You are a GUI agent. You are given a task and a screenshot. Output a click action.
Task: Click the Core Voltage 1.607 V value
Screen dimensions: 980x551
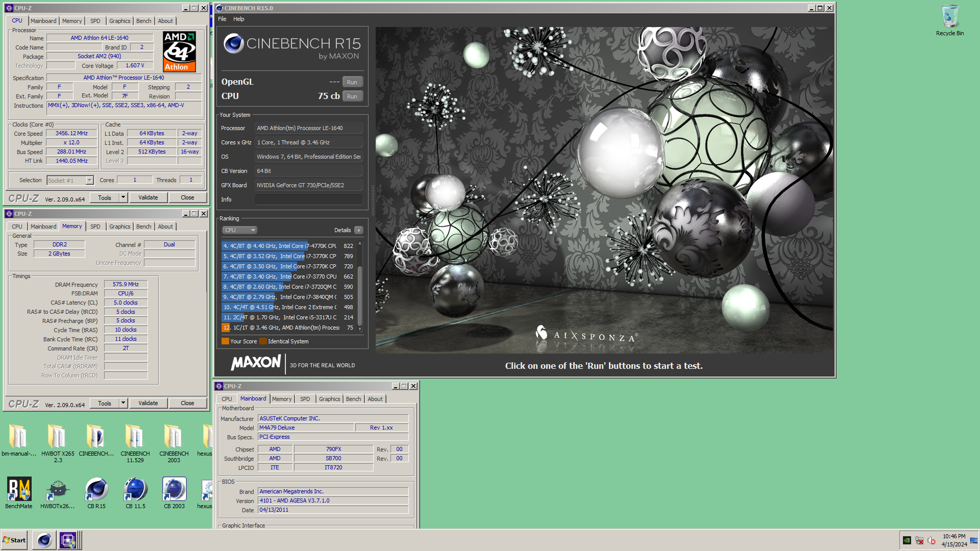135,65
